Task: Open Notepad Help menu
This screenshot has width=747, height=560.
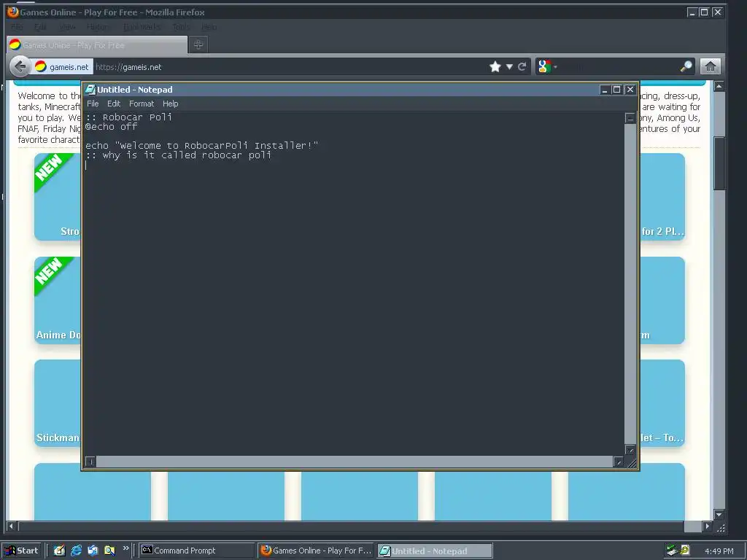Action: 171,104
